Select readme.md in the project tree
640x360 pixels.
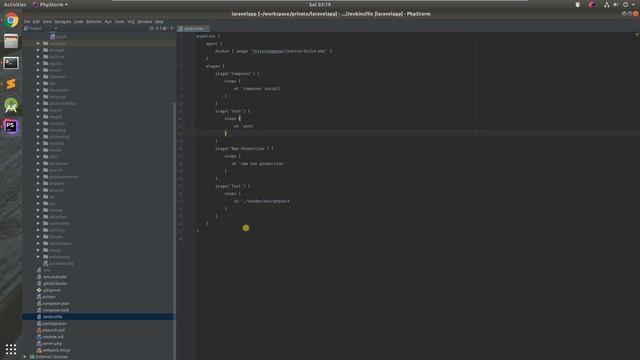pos(53,337)
